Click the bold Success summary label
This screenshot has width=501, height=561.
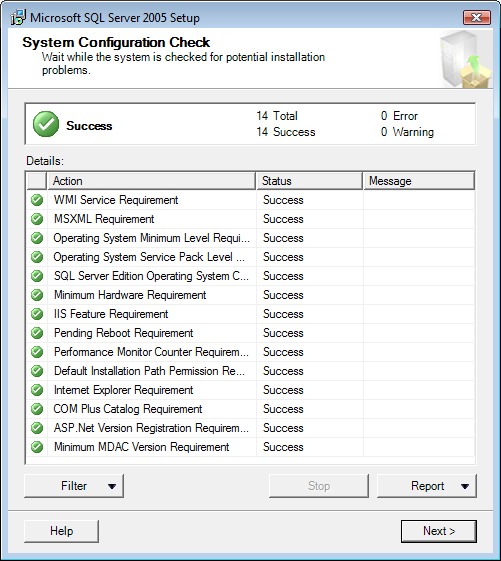[x=89, y=126]
